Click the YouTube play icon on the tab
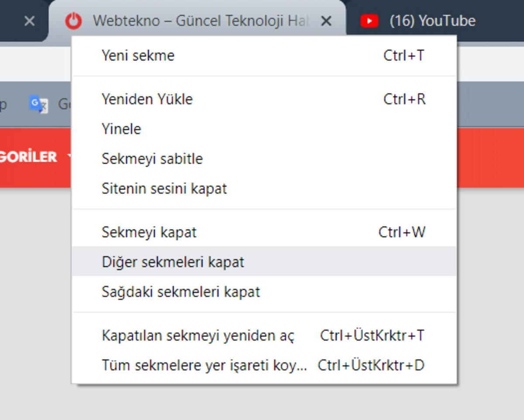524x420 pixels. click(369, 21)
